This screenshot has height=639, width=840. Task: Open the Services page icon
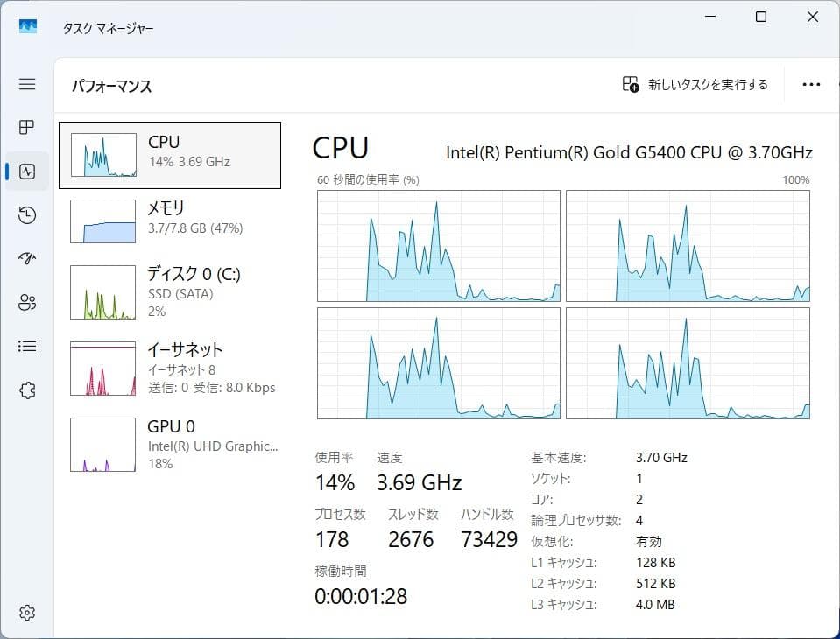26,390
